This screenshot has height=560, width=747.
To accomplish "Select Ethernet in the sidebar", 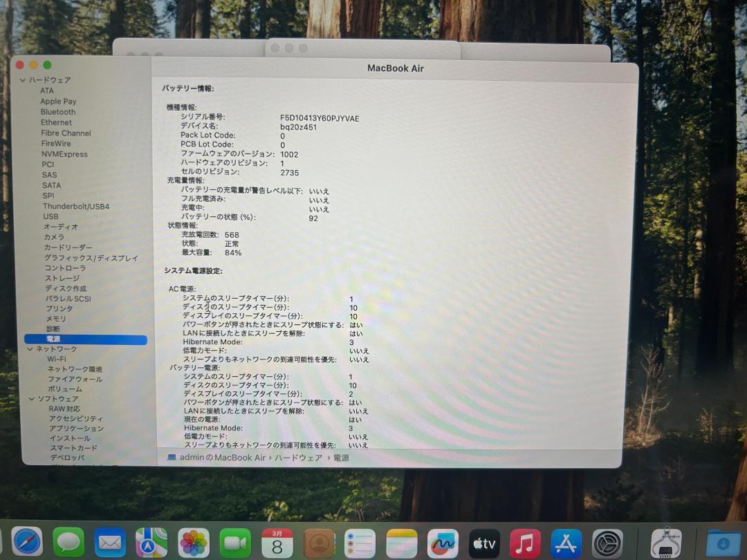I will pos(56,122).
